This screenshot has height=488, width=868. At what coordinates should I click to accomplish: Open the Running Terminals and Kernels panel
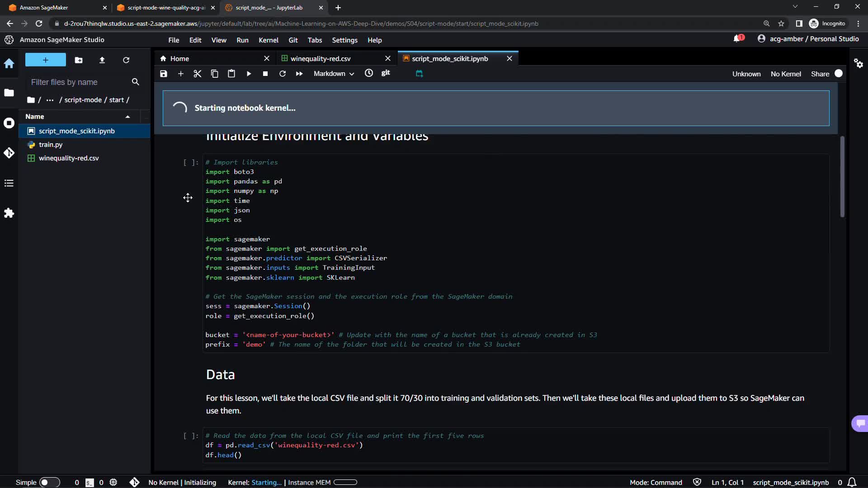(x=9, y=123)
